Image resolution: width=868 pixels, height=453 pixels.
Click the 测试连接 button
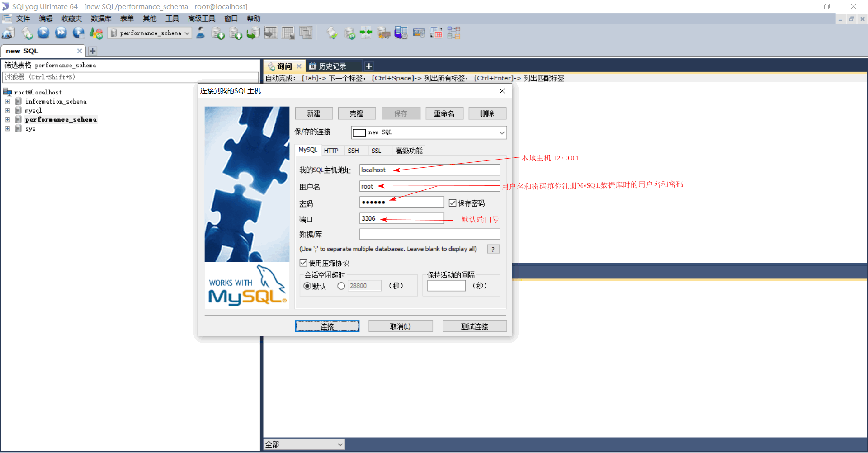tap(474, 326)
